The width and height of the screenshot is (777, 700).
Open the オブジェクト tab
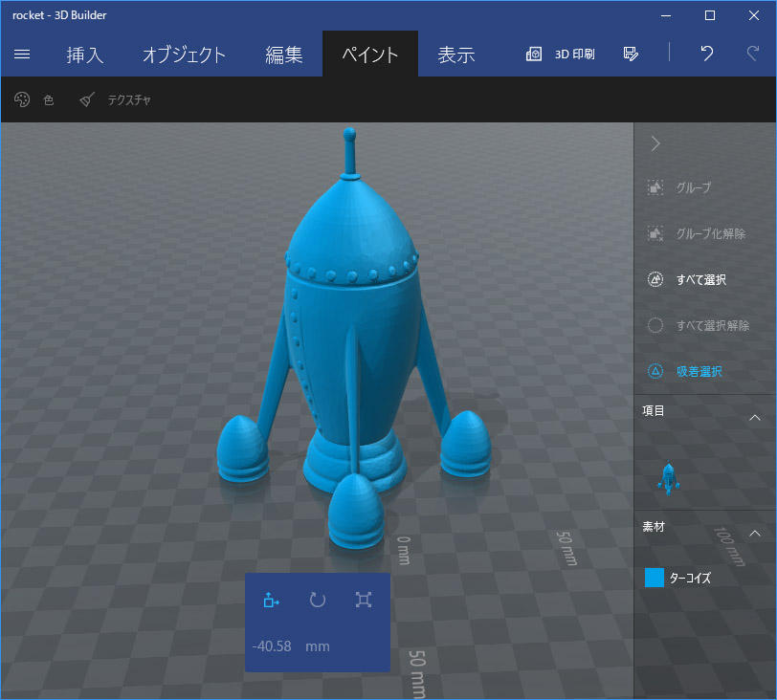pyautogui.click(x=184, y=55)
